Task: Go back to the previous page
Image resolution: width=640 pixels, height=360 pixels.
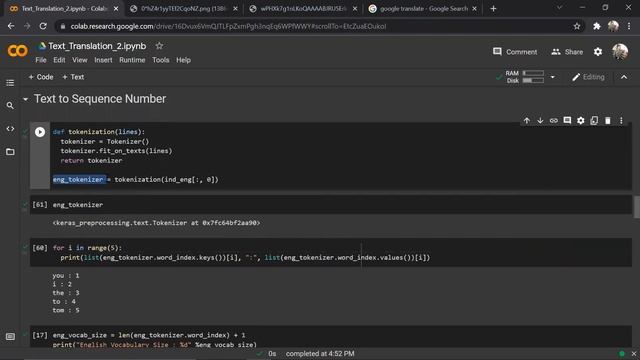Action: click(x=11, y=26)
